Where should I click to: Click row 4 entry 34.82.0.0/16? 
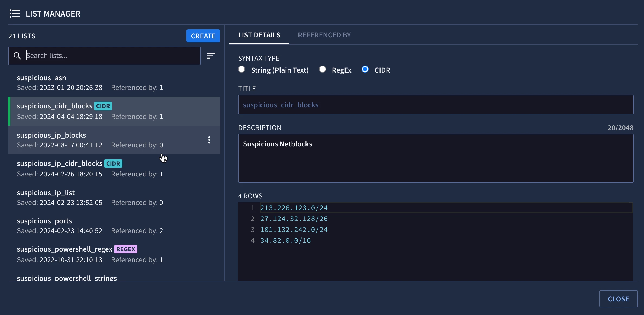pos(285,240)
